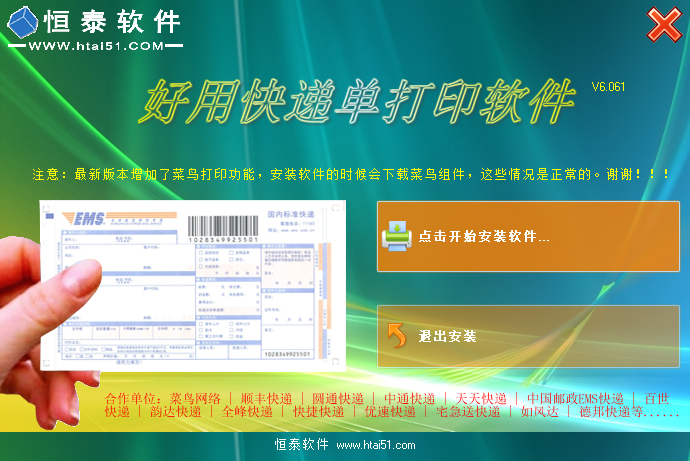Click 中国邮政EMS快递 in the partner list
690x461 pixels.
click(x=575, y=399)
